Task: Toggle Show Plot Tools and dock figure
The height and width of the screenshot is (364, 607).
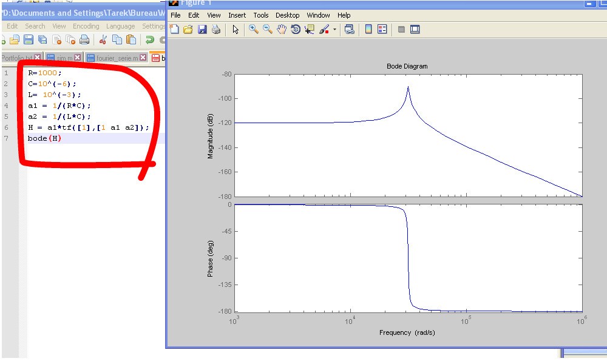Action: tap(415, 29)
